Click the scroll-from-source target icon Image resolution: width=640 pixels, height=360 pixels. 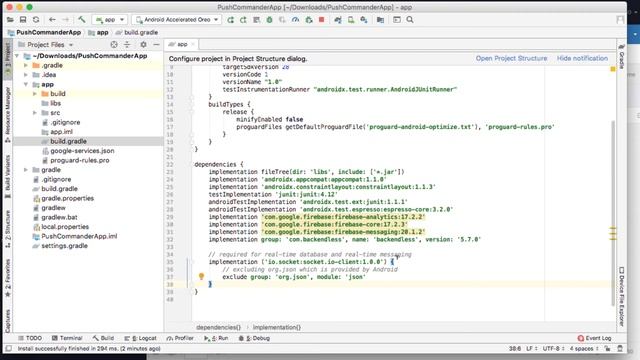click(x=114, y=44)
